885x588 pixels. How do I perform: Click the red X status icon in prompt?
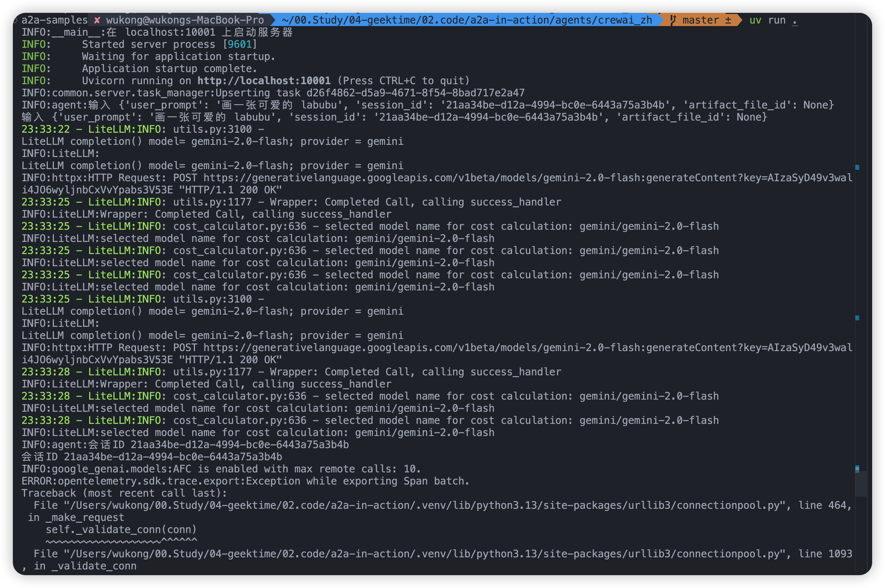97,20
